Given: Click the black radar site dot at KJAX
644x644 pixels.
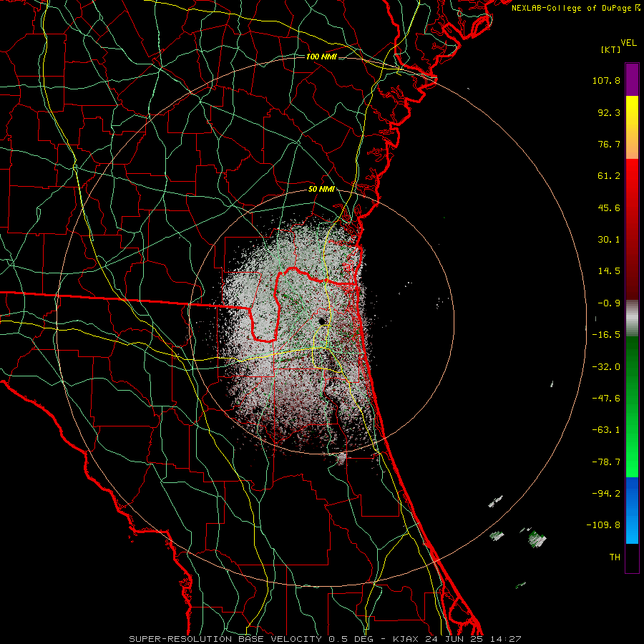Looking at the screenshot, I should (x=321, y=321).
